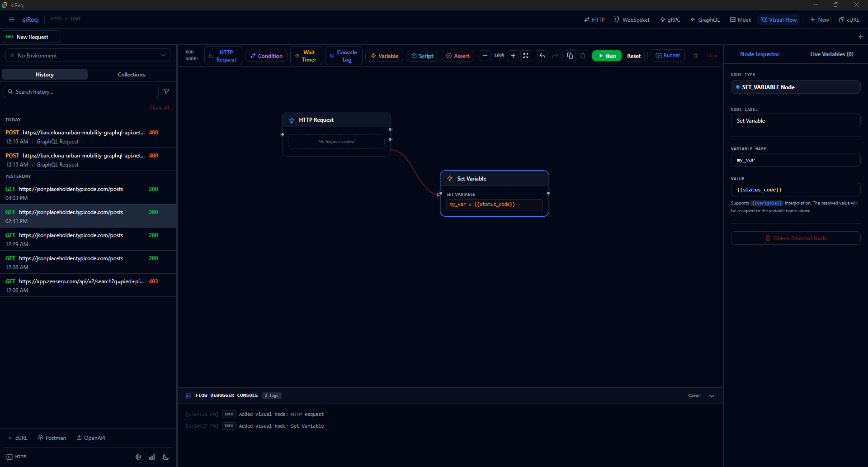Edit the Node Label field

795,121
